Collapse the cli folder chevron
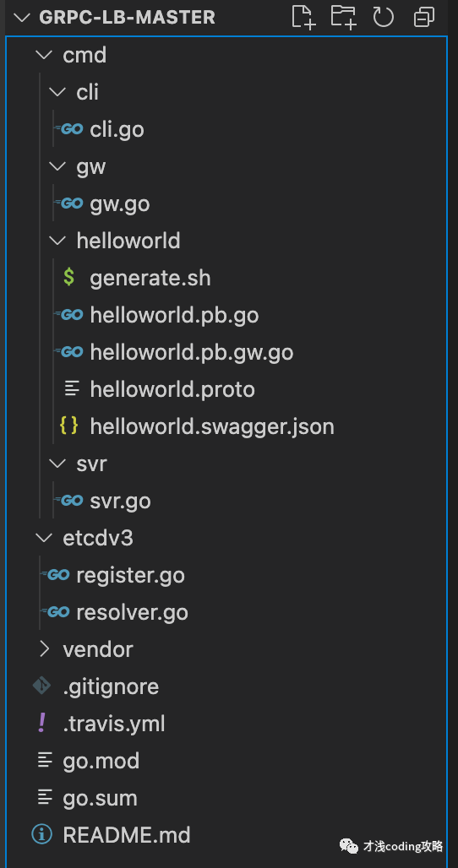458x868 pixels. tap(57, 92)
